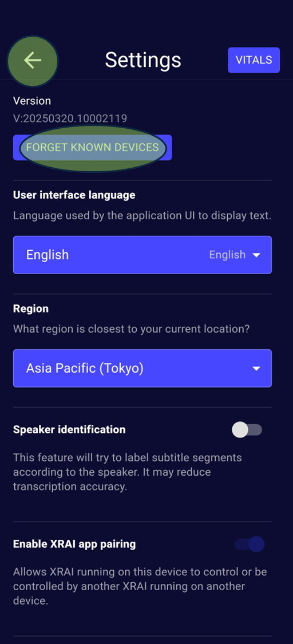Open the VITALS screen
Viewport: 293px width, 644px height.
(x=254, y=60)
